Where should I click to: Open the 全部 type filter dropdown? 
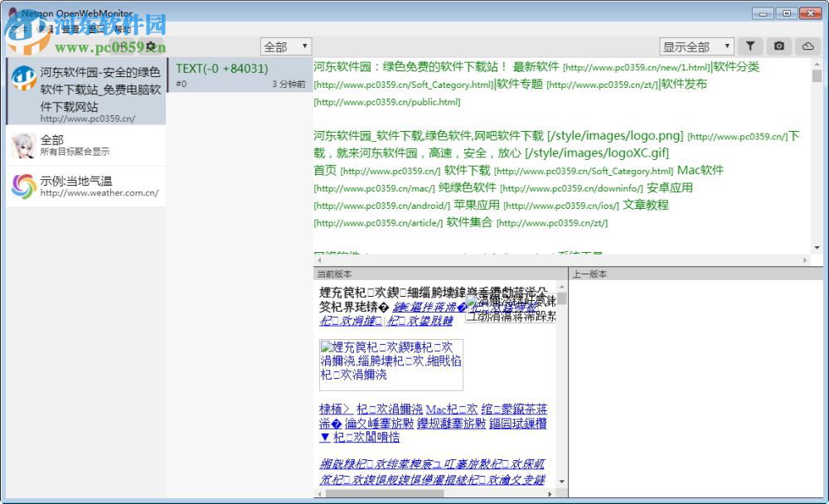point(286,46)
